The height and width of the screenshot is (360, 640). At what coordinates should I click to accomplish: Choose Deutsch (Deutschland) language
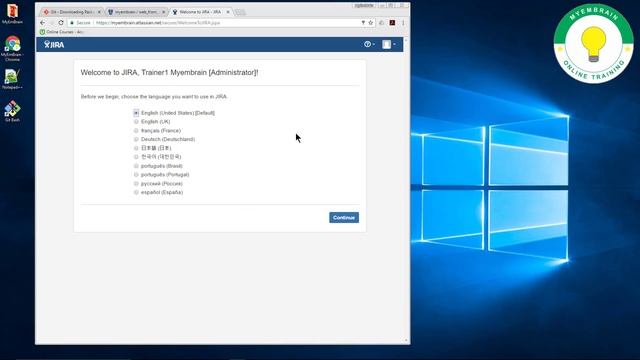click(136, 139)
